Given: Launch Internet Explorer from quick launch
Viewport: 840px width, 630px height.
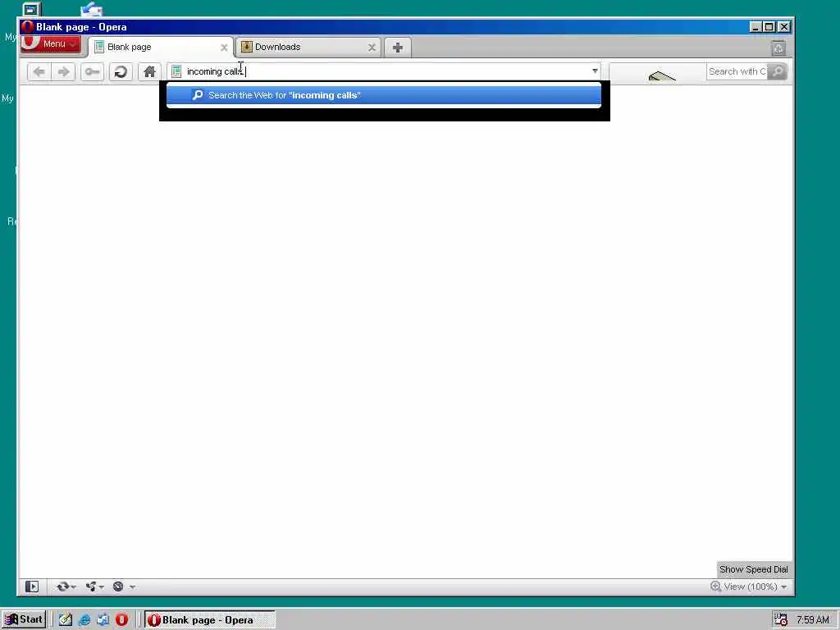Looking at the screenshot, I should [x=84, y=620].
